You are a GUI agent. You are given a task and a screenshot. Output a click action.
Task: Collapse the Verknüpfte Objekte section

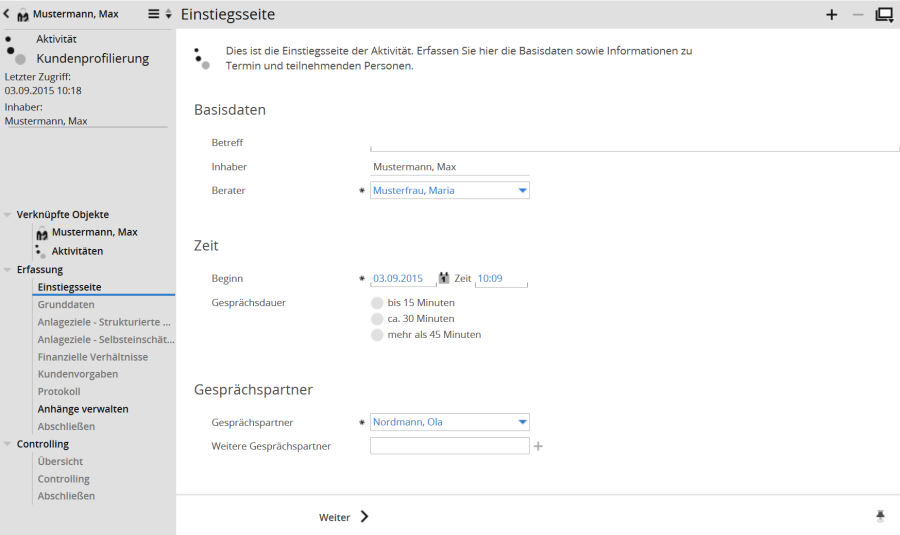click(x=8, y=215)
